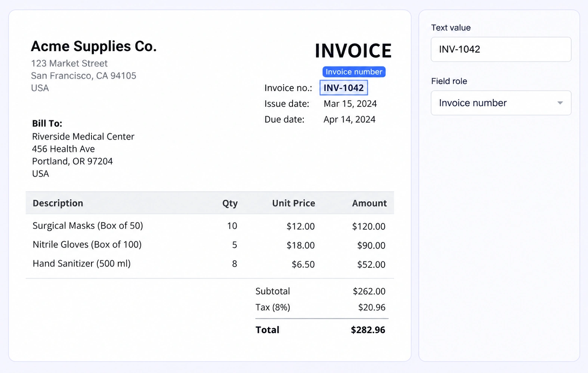Image resolution: width=588 pixels, height=373 pixels.
Task: Select Hand Sanitizer (500 ml) description
Action: [x=82, y=264]
